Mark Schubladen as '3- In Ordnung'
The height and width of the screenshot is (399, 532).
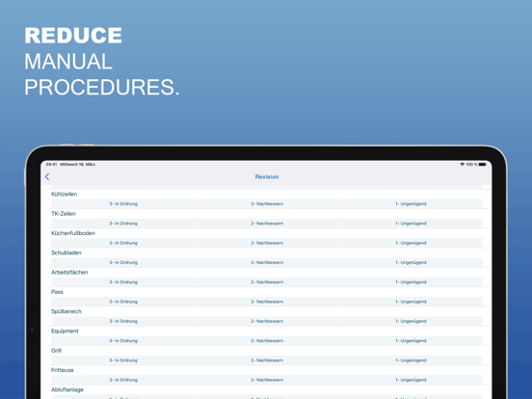(x=123, y=262)
